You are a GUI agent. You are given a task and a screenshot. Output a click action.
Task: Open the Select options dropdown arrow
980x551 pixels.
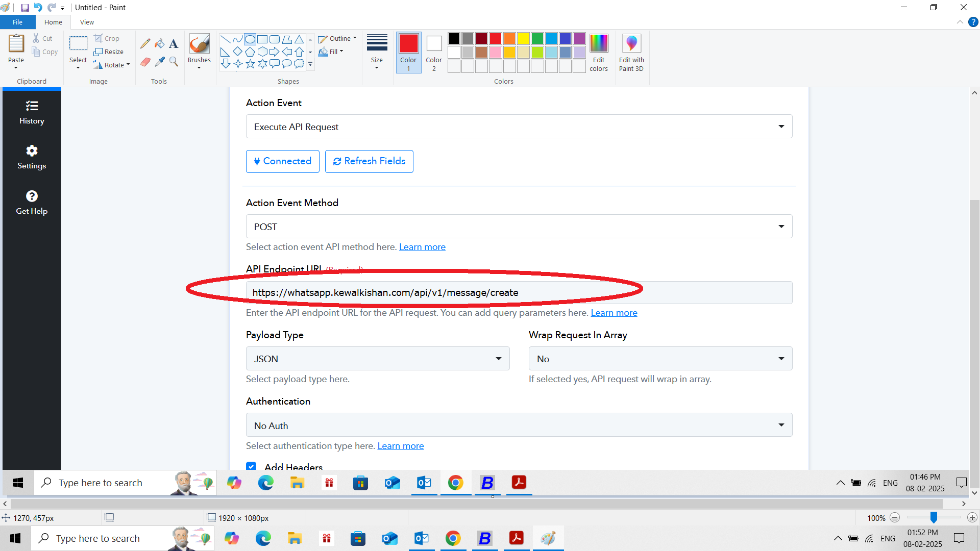coord(78,68)
